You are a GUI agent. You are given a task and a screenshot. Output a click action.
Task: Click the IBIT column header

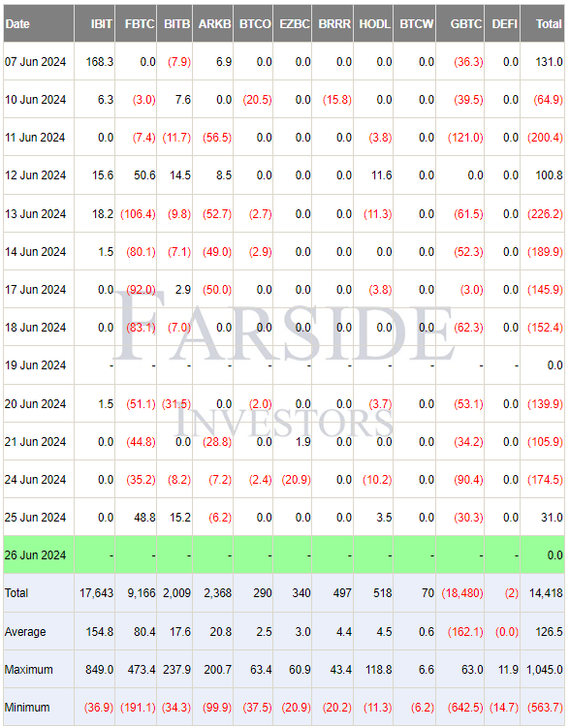[x=95, y=23]
